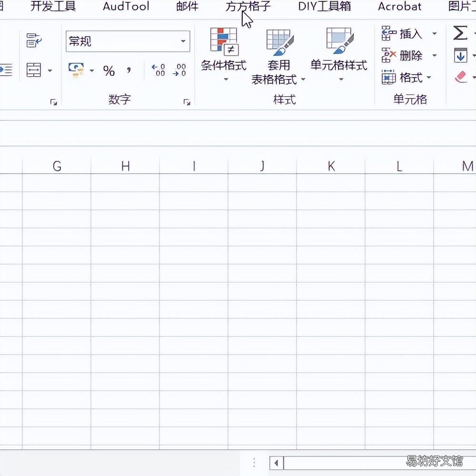This screenshot has height=476, width=476.
Task: Open the 条件格式 conditional formatting menu
Action: (x=224, y=55)
